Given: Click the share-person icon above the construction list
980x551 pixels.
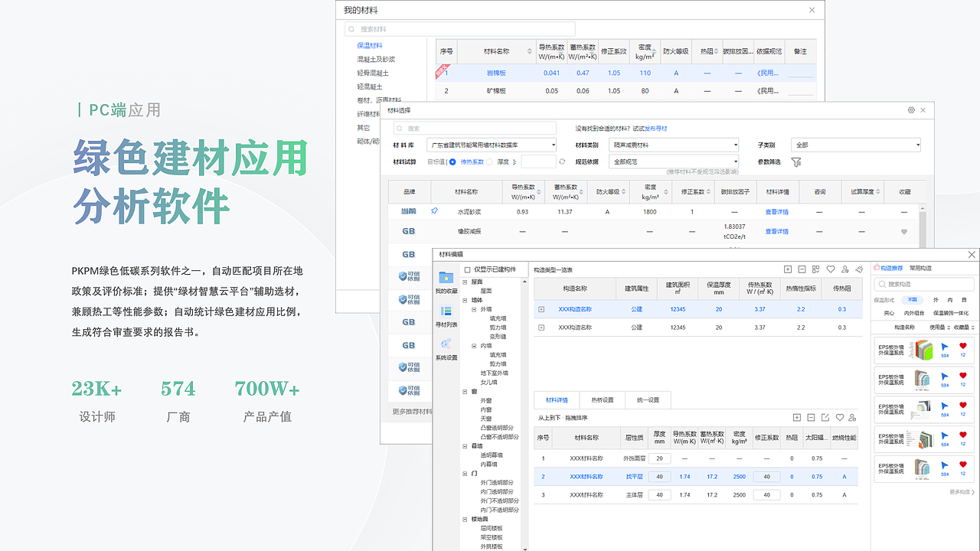Looking at the screenshot, I should tap(844, 269).
